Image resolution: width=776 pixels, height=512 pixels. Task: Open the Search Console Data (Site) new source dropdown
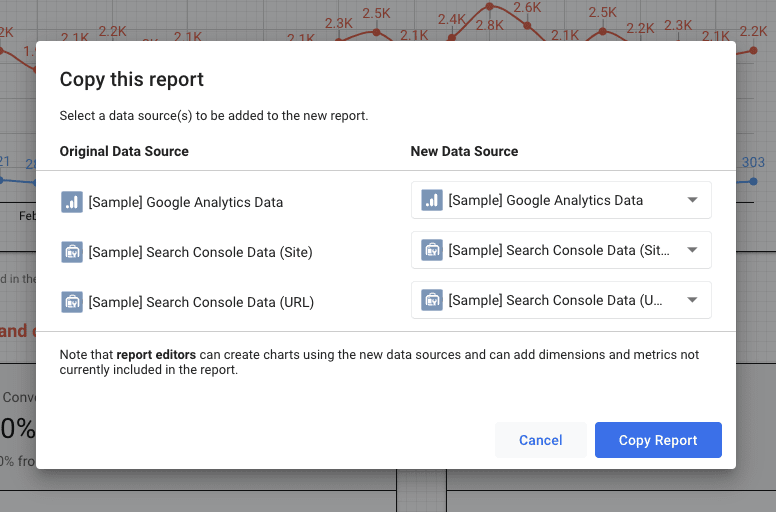coord(561,250)
